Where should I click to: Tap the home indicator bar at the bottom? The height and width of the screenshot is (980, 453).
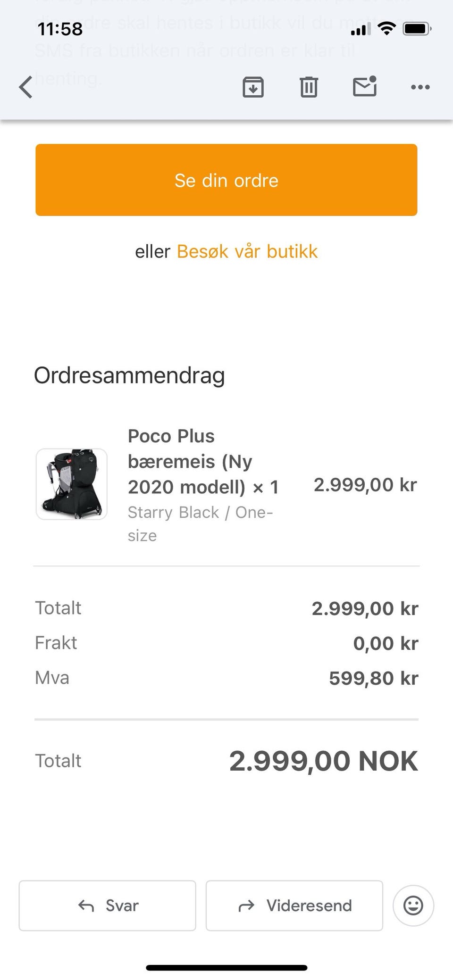click(x=226, y=968)
